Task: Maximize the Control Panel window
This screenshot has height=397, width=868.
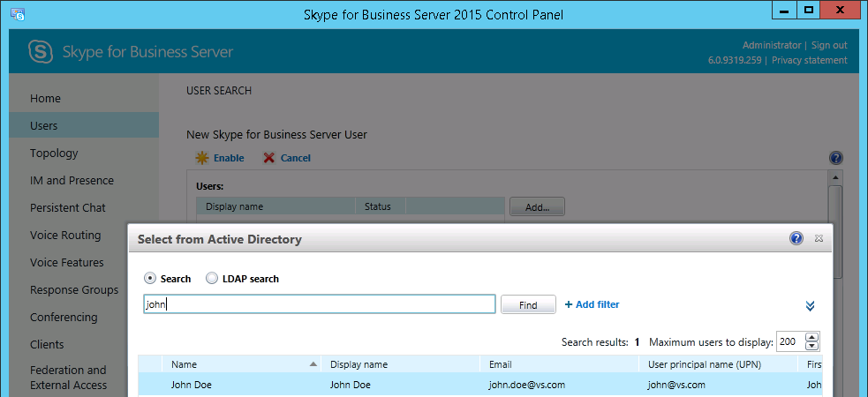Action: (809, 10)
